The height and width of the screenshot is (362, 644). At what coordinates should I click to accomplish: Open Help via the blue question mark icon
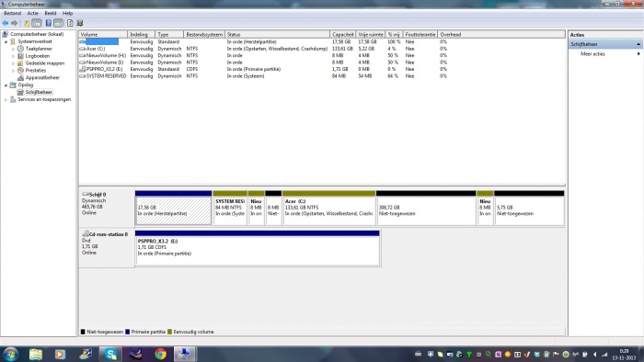pos(49,23)
